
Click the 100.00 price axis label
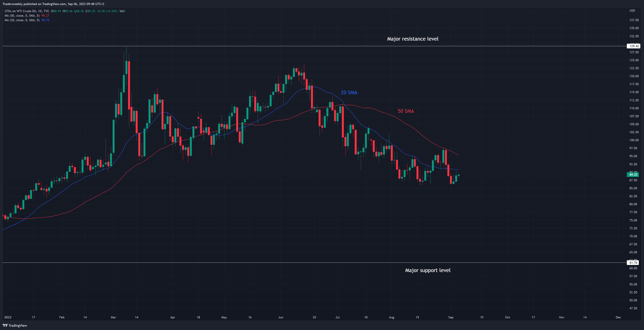[634, 140]
